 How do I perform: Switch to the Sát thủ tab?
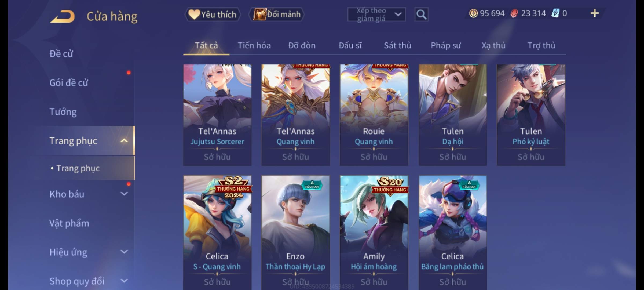point(397,45)
